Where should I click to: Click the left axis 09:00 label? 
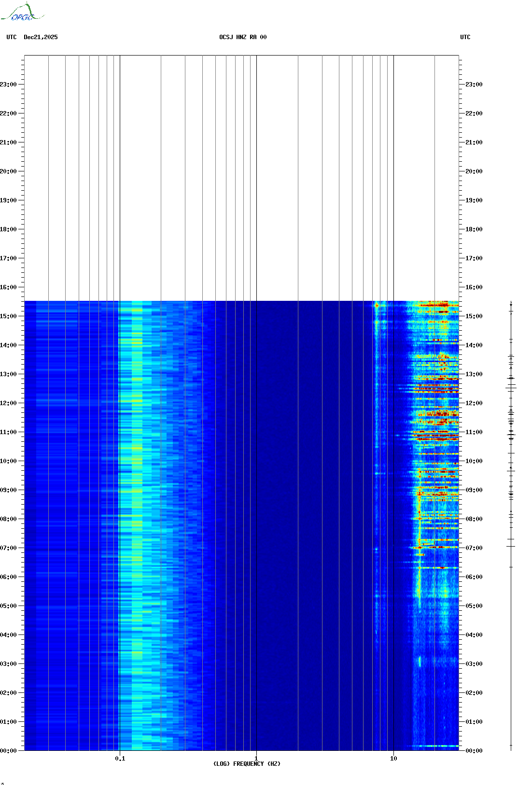pos(8,490)
